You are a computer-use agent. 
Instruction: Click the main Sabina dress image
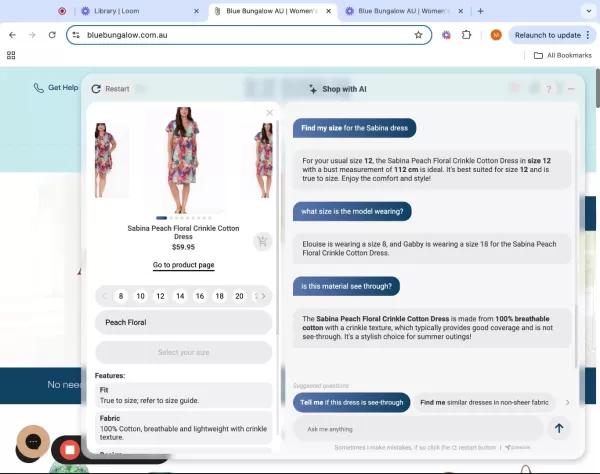tap(183, 160)
